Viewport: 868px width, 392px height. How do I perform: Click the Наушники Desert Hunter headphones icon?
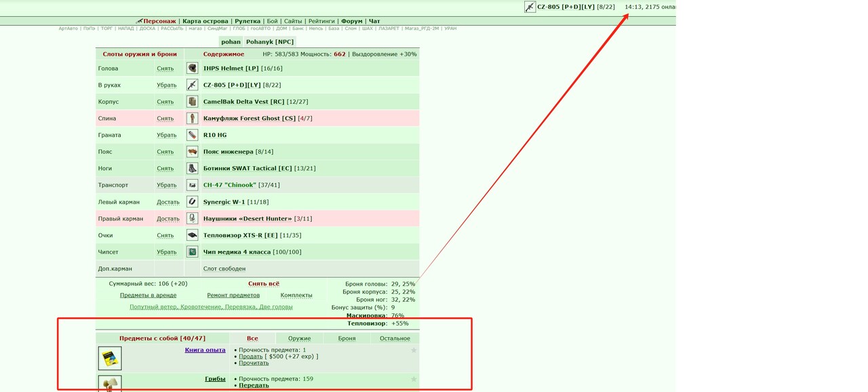192,218
